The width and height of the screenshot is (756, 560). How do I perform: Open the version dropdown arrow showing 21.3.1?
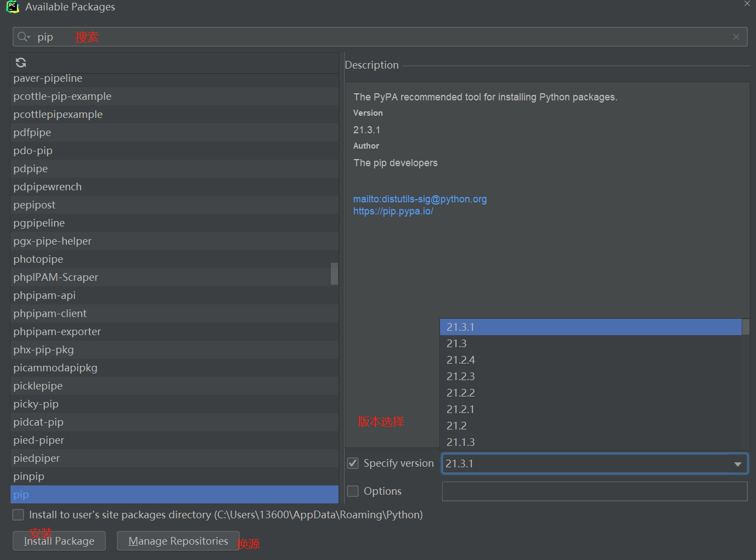(738, 464)
